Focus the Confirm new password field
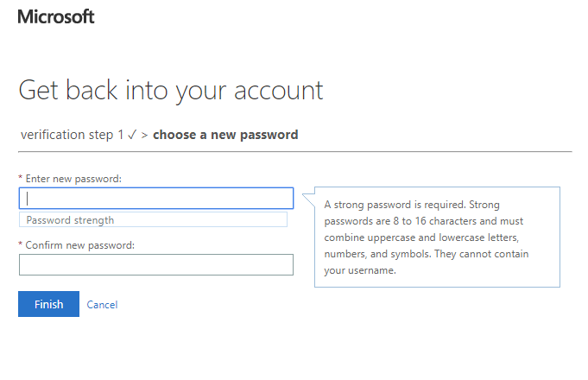 tap(156, 264)
